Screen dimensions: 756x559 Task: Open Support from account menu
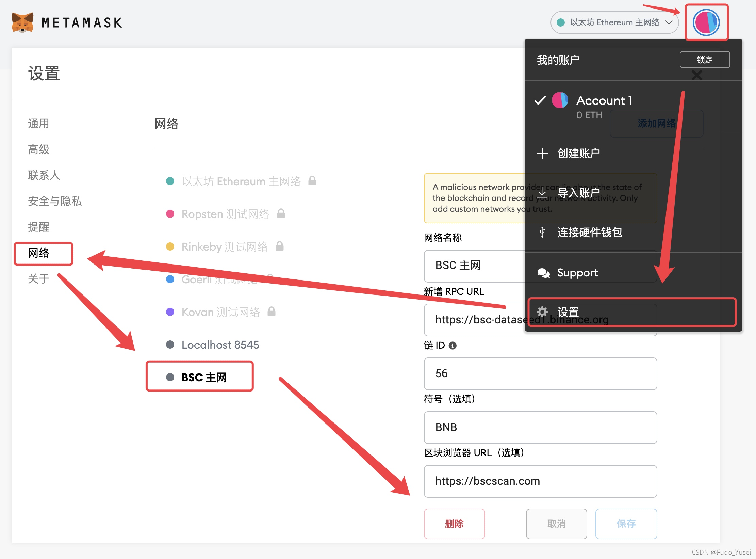point(633,272)
